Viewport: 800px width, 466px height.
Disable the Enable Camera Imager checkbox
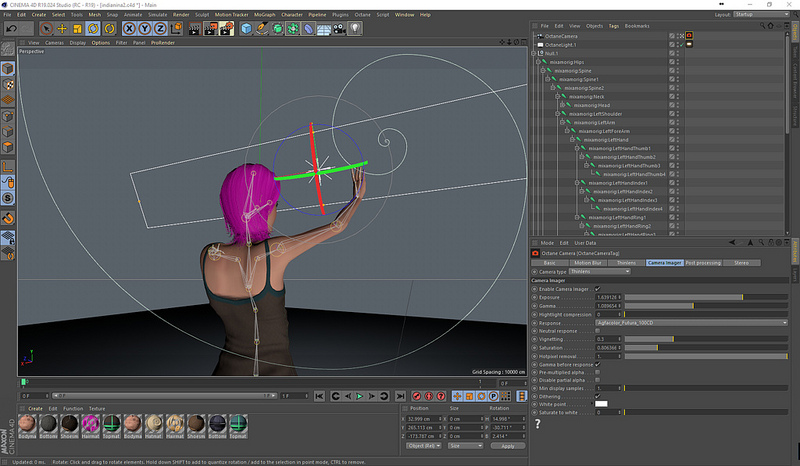tap(598, 289)
